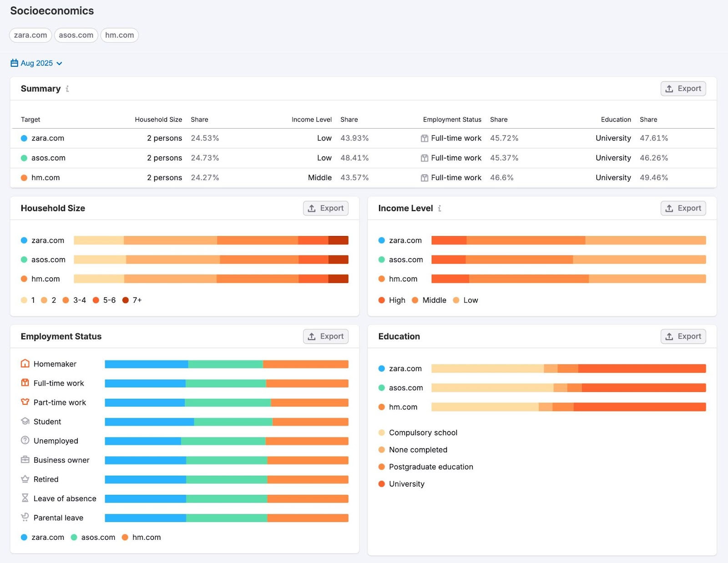Click the Leave of absence hourglass icon
Viewport: 728px width, 563px height.
tap(25, 498)
